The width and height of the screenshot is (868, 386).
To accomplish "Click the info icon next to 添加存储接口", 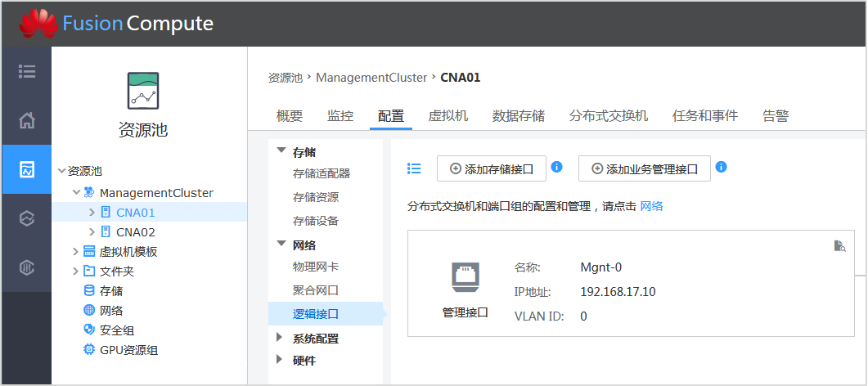I will click(557, 167).
